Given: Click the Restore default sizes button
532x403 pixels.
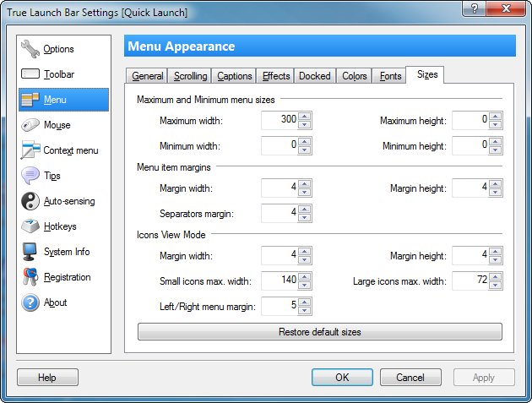Looking at the screenshot, I should pos(319,332).
